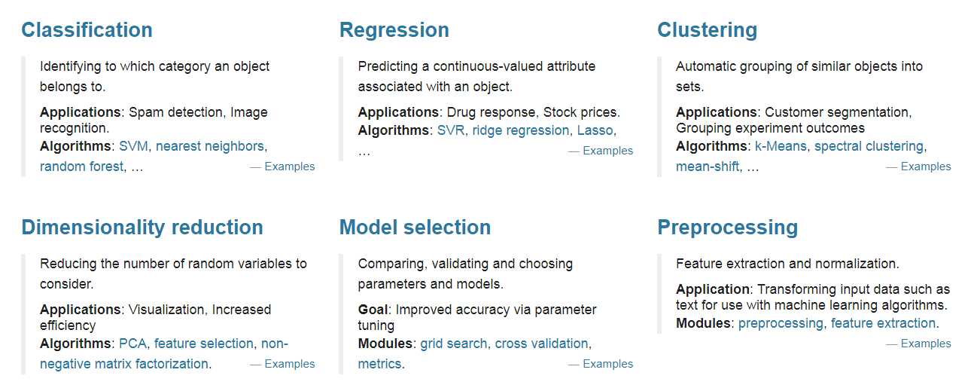The height and width of the screenshot is (391, 980).
Task: Open the Lasso algorithm link
Action: (595, 130)
